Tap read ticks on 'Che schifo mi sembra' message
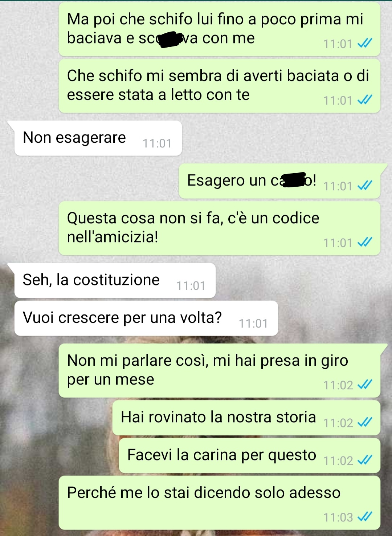 [x=364, y=100]
